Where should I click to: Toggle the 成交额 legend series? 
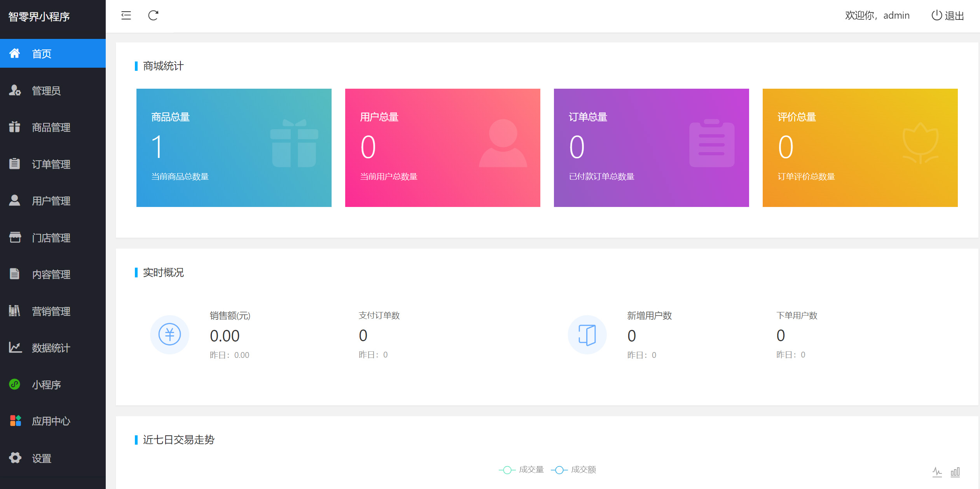point(574,470)
